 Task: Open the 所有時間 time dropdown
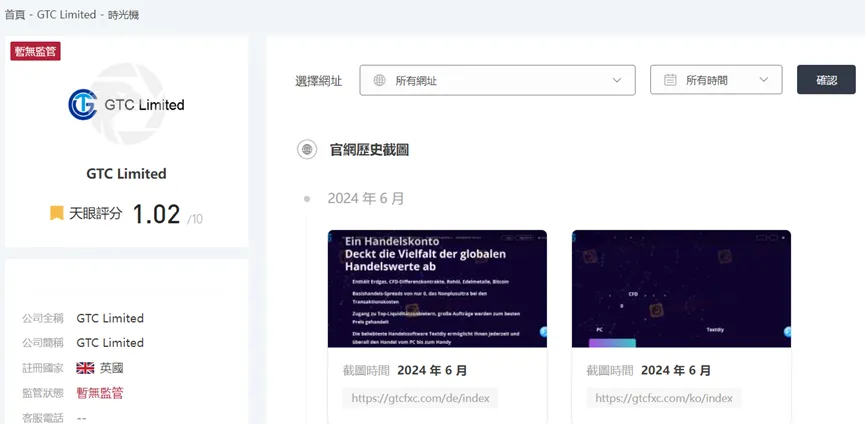point(716,80)
